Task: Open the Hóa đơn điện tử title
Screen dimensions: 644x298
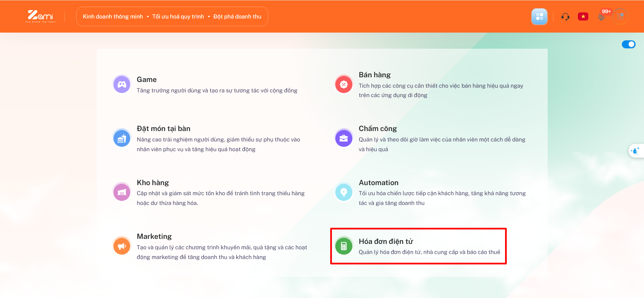Action: 386,241
